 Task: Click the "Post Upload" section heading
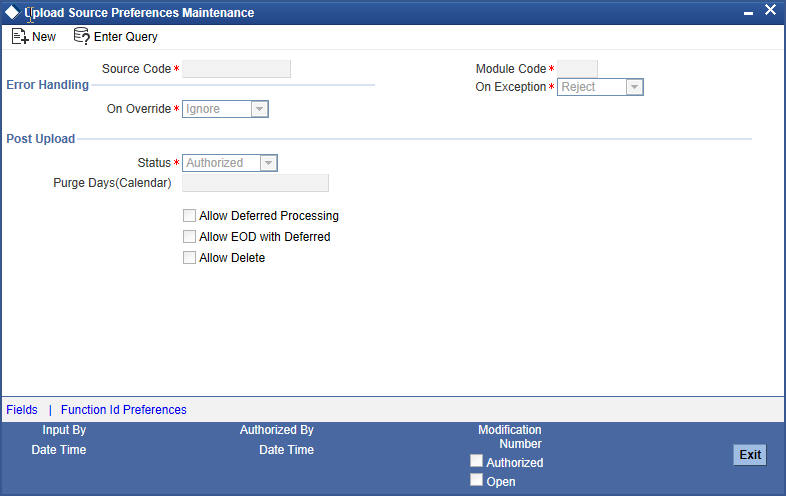(x=41, y=139)
